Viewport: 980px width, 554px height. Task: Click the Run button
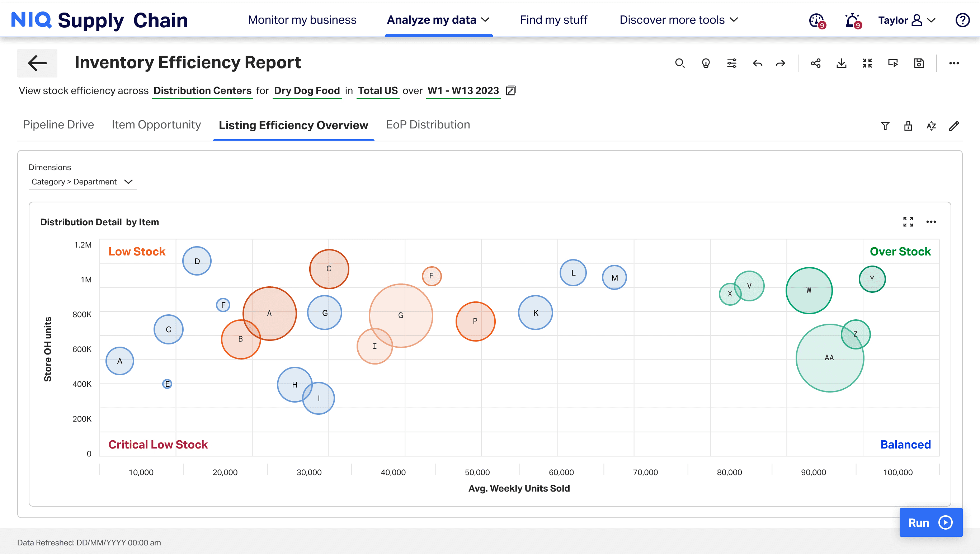[x=930, y=522]
